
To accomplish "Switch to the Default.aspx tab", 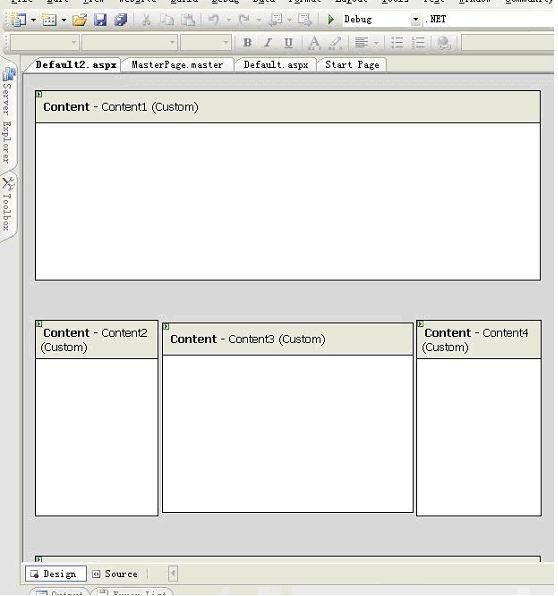I will coord(276,65).
